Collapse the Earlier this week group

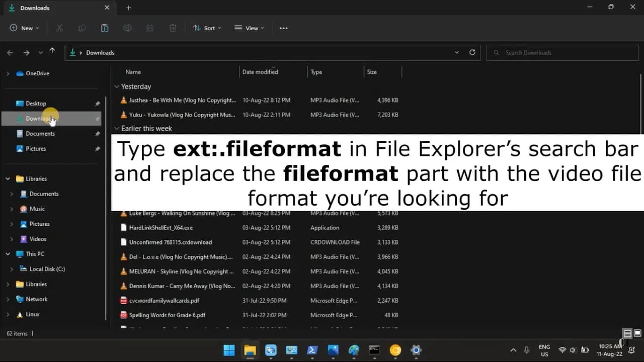[x=117, y=128]
